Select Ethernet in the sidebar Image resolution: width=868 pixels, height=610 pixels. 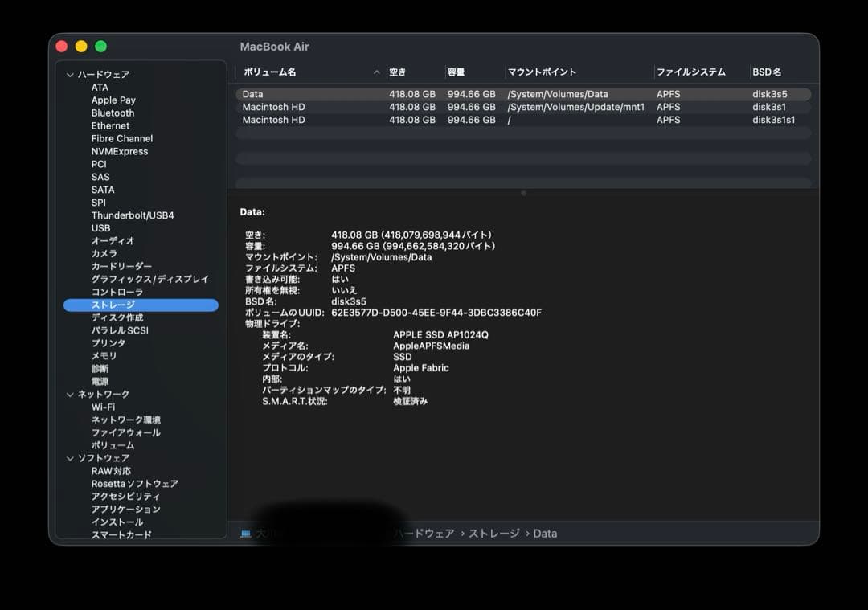[x=110, y=125]
